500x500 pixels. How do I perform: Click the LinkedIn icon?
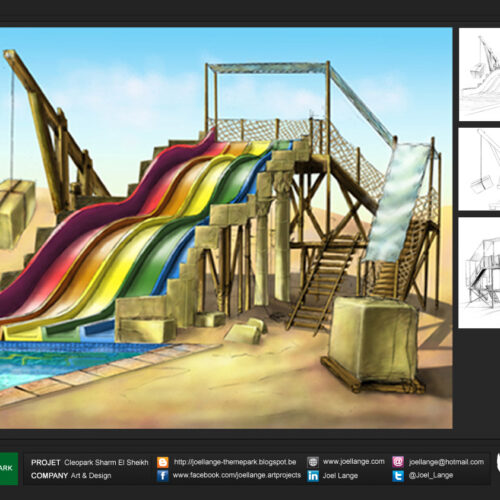click(x=313, y=476)
